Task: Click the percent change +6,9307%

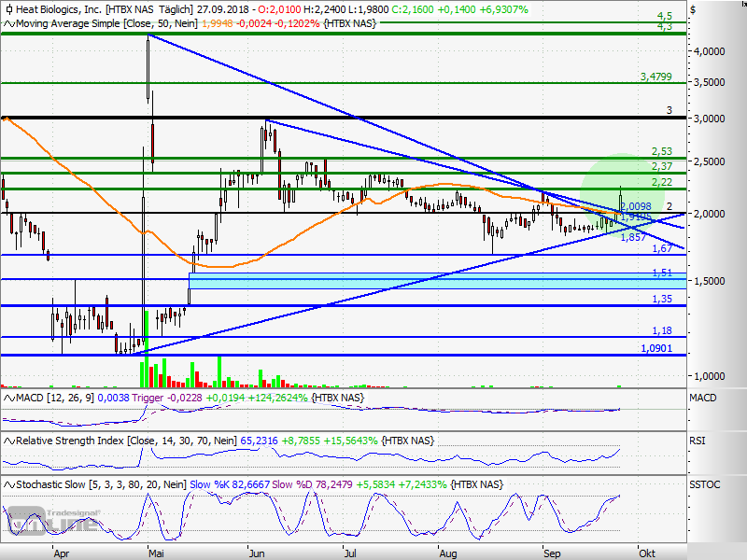Action: [x=501, y=9]
